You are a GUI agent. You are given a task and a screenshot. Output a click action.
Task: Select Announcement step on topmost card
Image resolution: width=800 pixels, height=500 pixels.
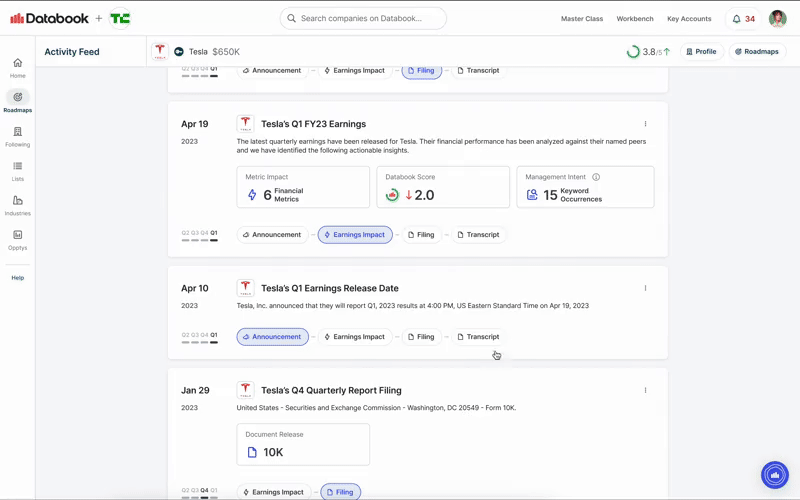click(272, 71)
